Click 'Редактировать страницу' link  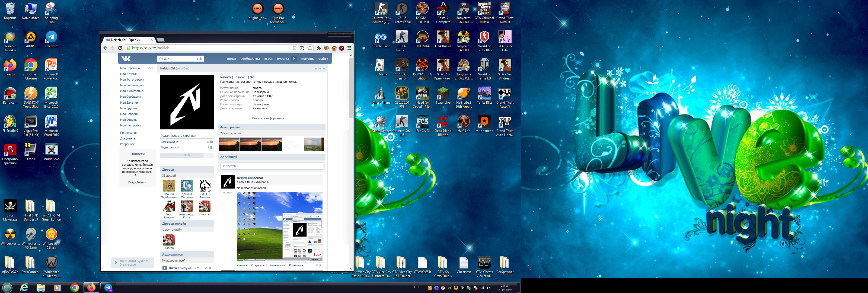coord(178,136)
